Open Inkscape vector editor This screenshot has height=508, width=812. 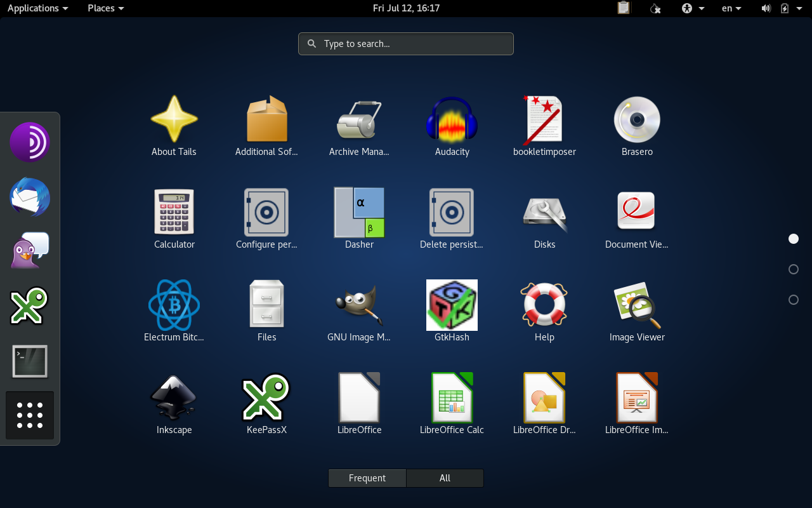[x=174, y=404]
